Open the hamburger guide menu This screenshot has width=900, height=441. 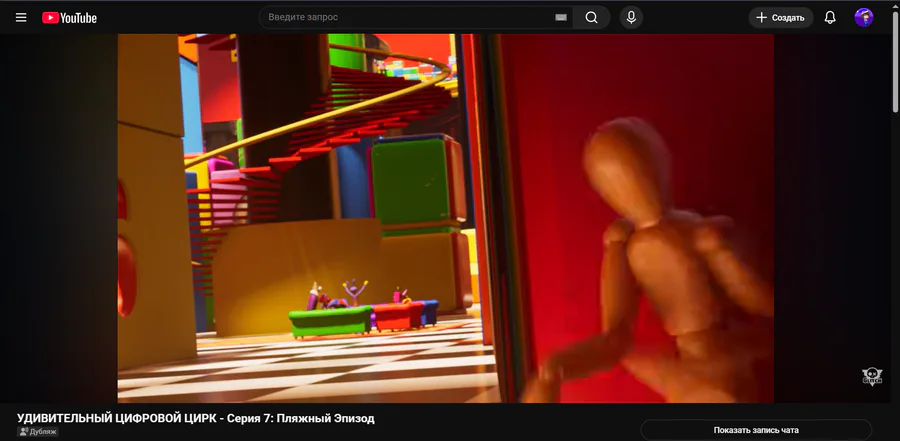click(x=21, y=17)
